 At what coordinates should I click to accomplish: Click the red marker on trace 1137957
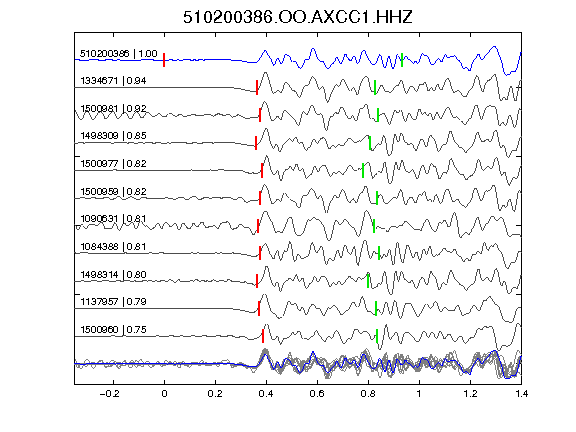point(259,309)
